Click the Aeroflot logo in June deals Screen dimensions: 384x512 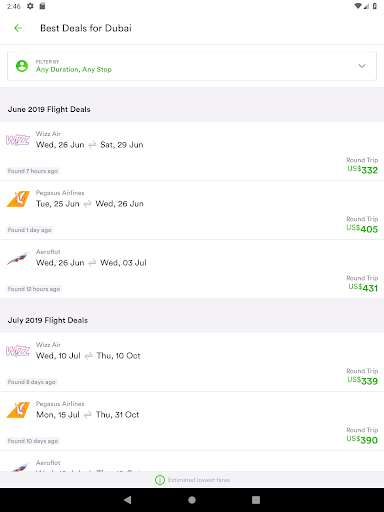[x=18, y=259]
